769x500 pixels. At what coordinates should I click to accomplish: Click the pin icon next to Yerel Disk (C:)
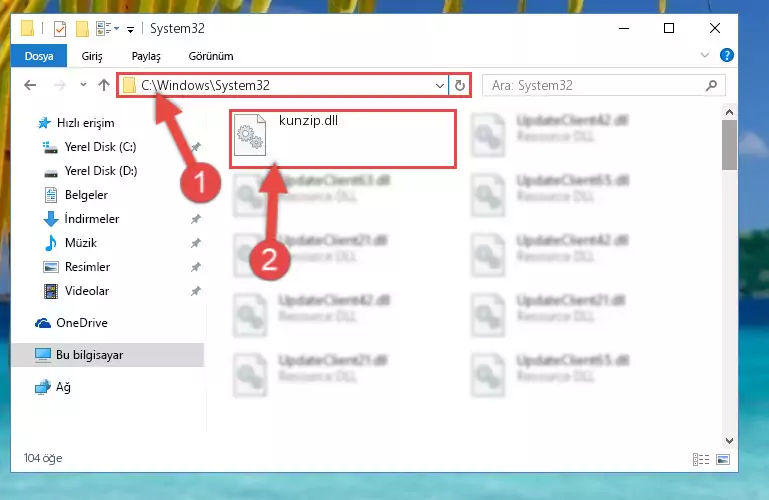(196, 147)
